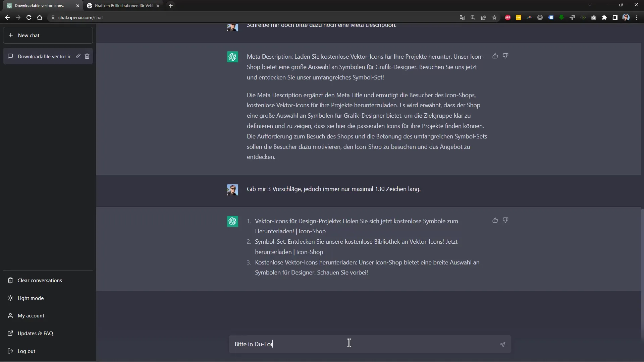Click the edit icon on chat history item
This screenshot has height=362, width=644.
[78, 56]
